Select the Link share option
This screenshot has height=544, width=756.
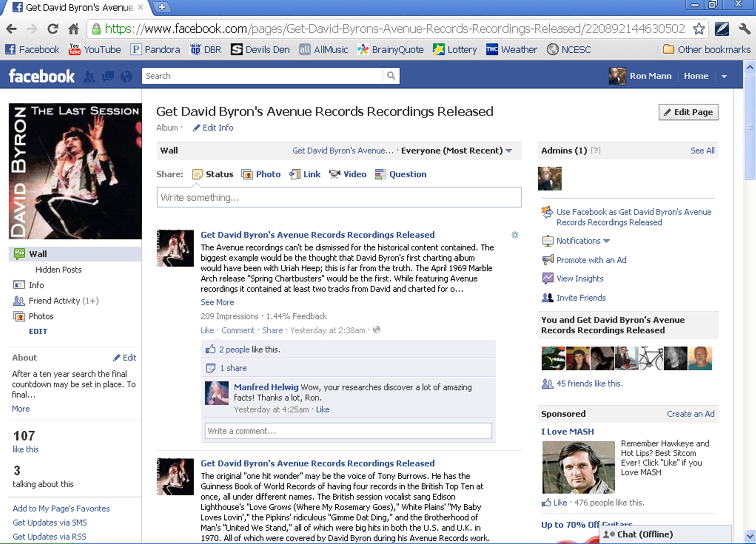tap(305, 174)
